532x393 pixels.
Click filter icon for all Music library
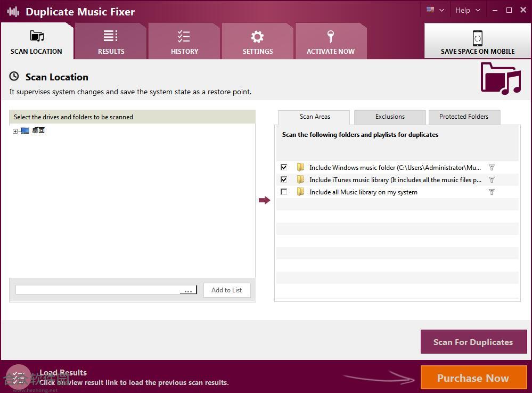[x=492, y=192]
